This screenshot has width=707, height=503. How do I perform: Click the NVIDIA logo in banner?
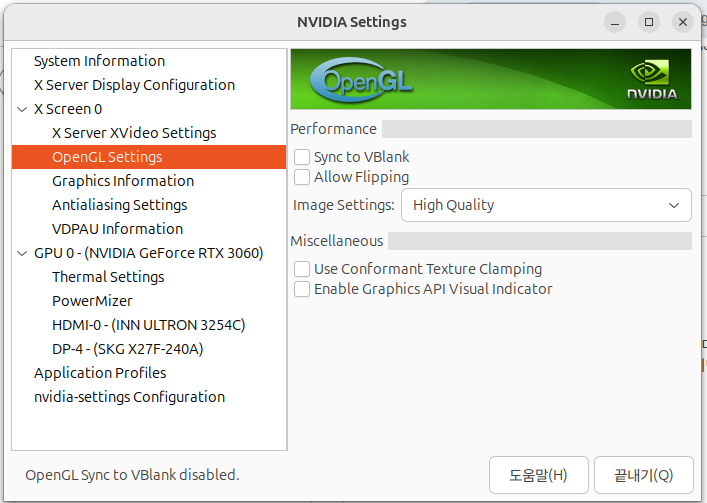click(652, 80)
